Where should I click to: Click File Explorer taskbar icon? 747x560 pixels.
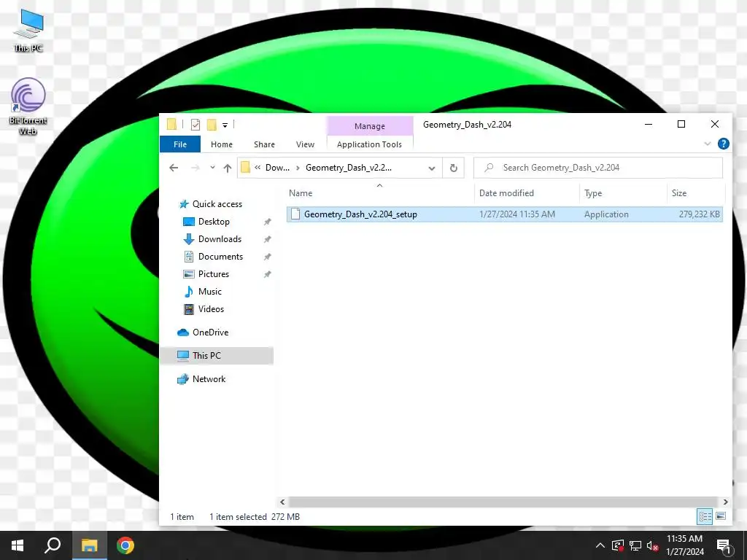click(x=90, y=545)
